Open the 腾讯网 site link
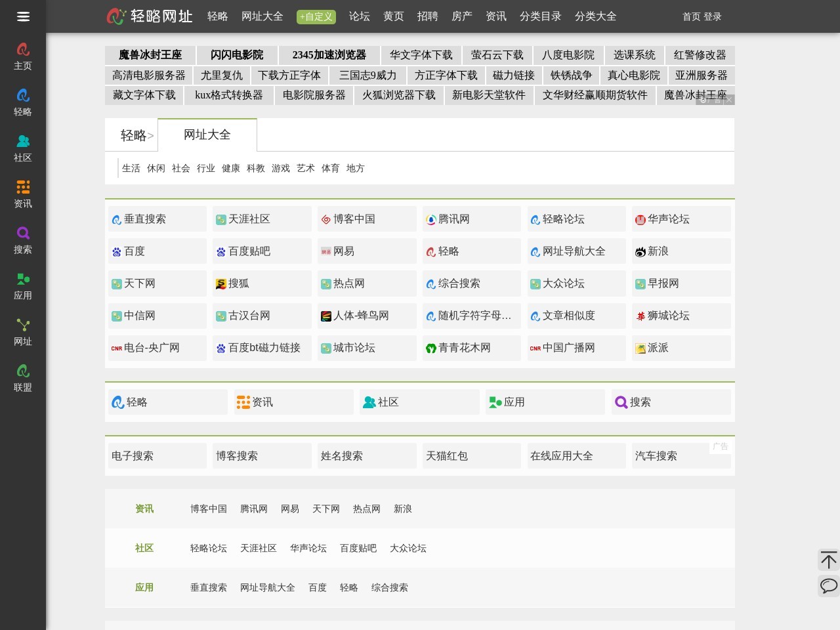This screenshot has height=630, width=840. coord(453,219)
